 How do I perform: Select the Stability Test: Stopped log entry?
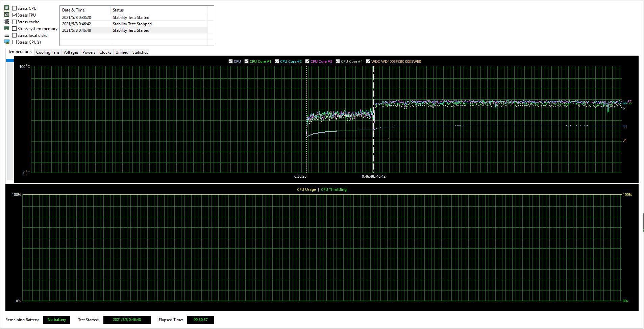(x=132, y=24)
